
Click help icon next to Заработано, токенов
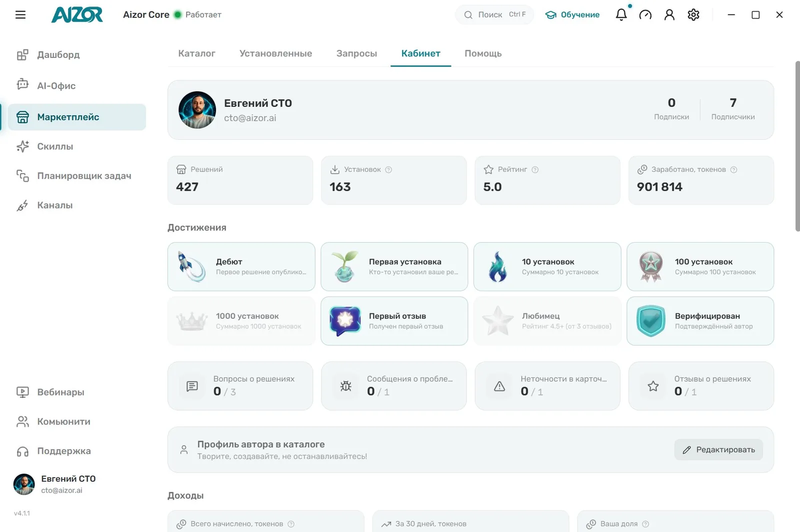733,170
